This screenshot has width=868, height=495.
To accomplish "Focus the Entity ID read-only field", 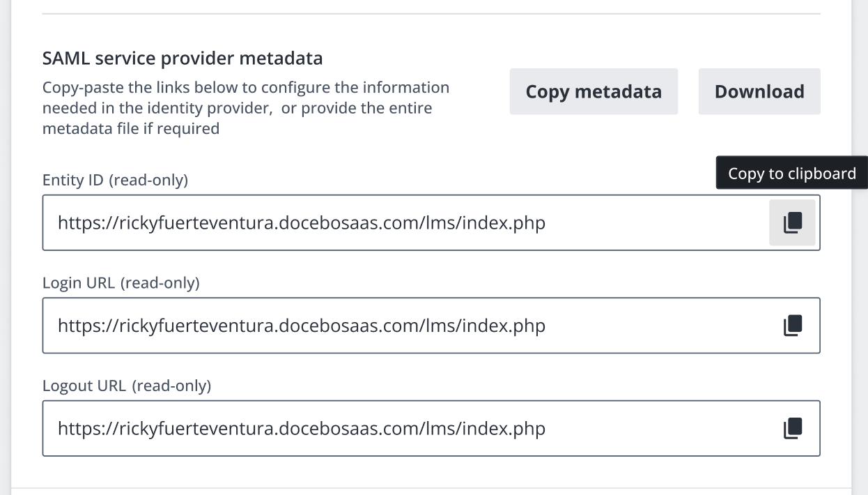I will (404, 223).
